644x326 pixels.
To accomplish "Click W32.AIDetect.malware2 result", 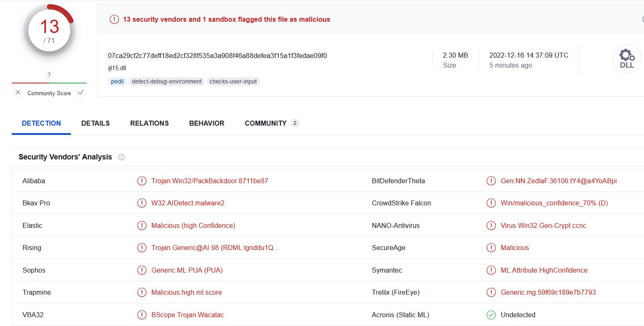I will tap(188, 203).
